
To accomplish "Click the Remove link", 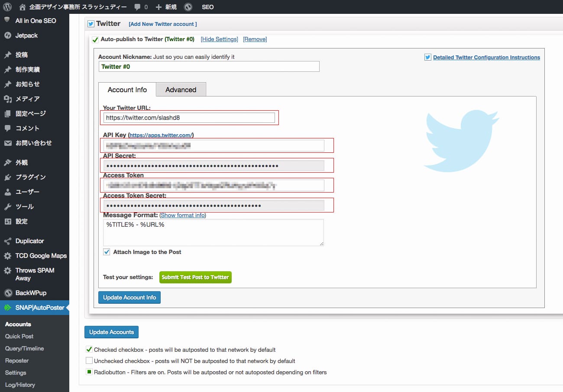I will pyautogui.click(x=255, y=39).
